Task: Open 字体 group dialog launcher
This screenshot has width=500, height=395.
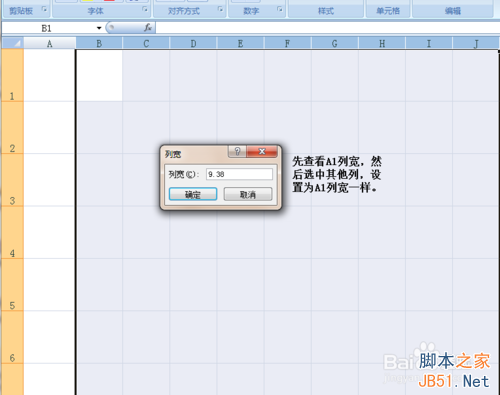Action: click(145, 9)
